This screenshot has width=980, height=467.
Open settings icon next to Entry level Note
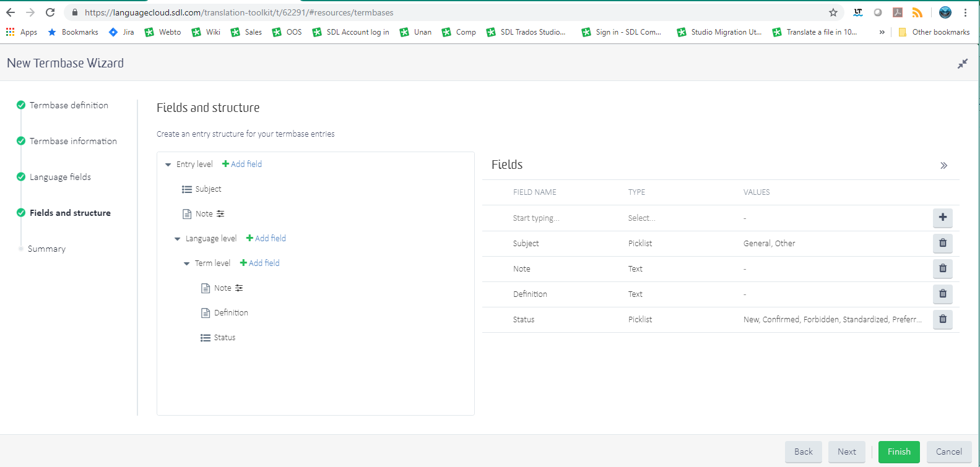click(220, 214)
